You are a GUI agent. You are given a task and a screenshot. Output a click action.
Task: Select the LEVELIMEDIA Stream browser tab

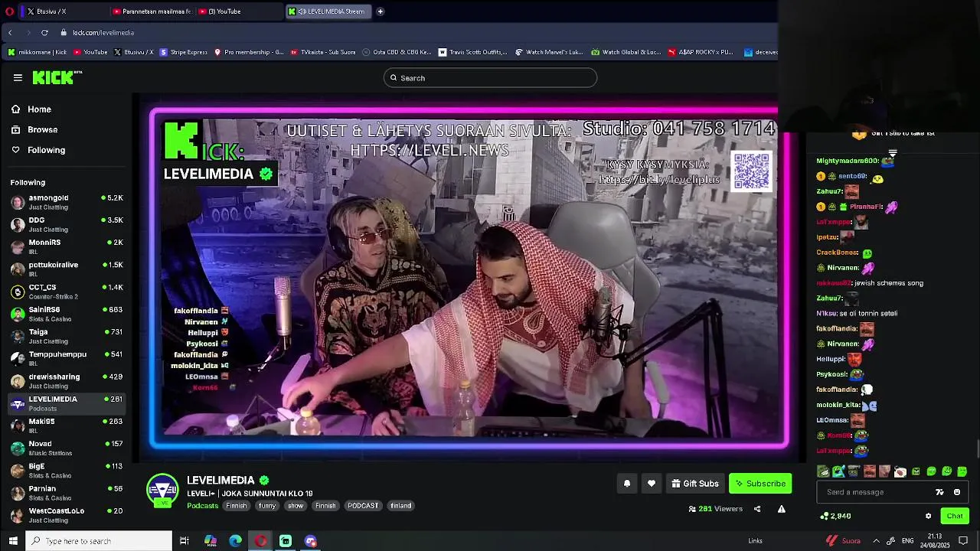click(x=328, y=11)
